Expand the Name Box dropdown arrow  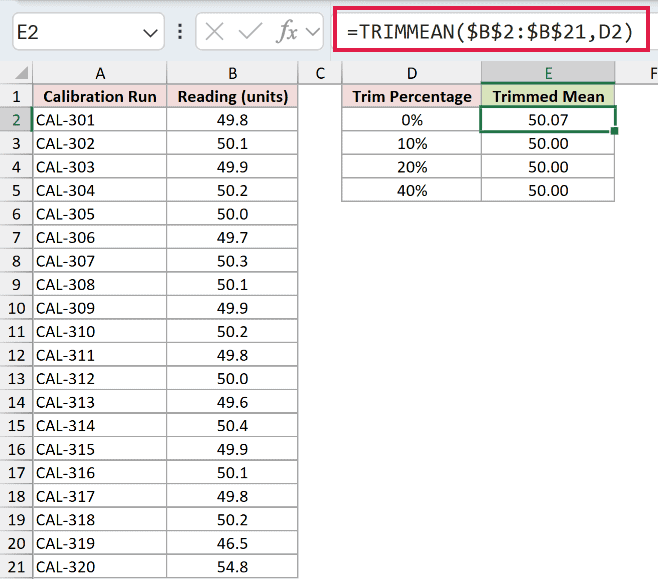click(x=150, y=33)
